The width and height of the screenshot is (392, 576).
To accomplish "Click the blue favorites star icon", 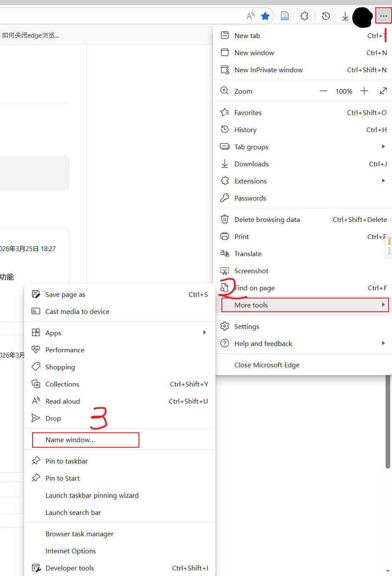I will pos(265,16).
